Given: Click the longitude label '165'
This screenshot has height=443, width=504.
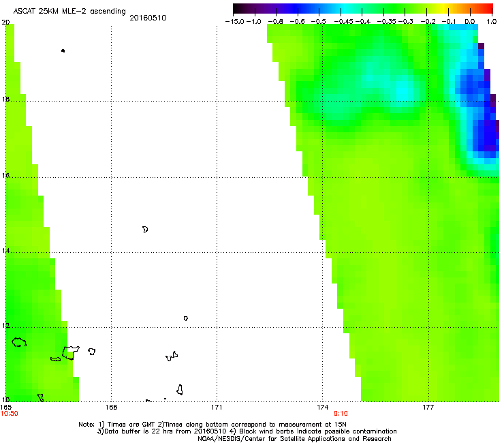Looking at the screenshot, I should [6, 408].
